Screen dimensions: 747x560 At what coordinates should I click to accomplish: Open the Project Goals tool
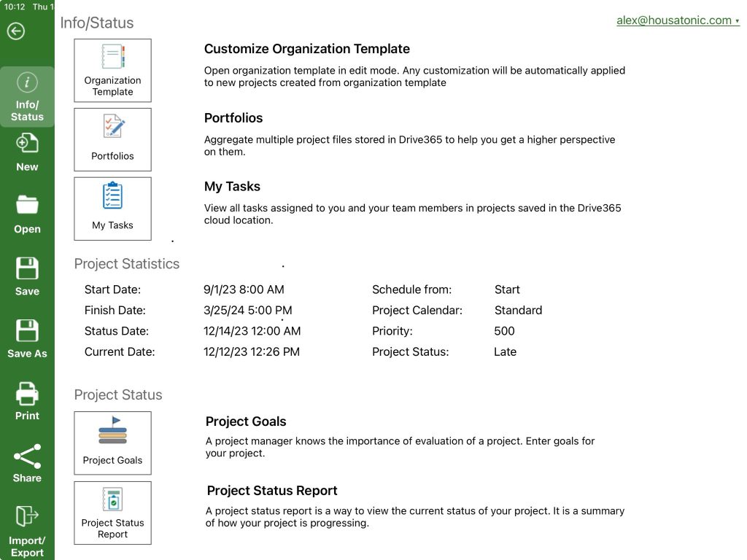point(112,442)
